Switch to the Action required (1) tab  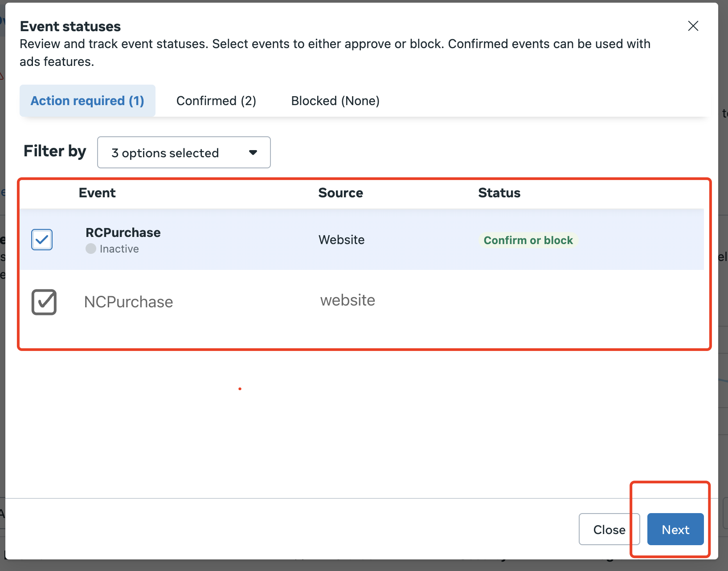[87, 101]
